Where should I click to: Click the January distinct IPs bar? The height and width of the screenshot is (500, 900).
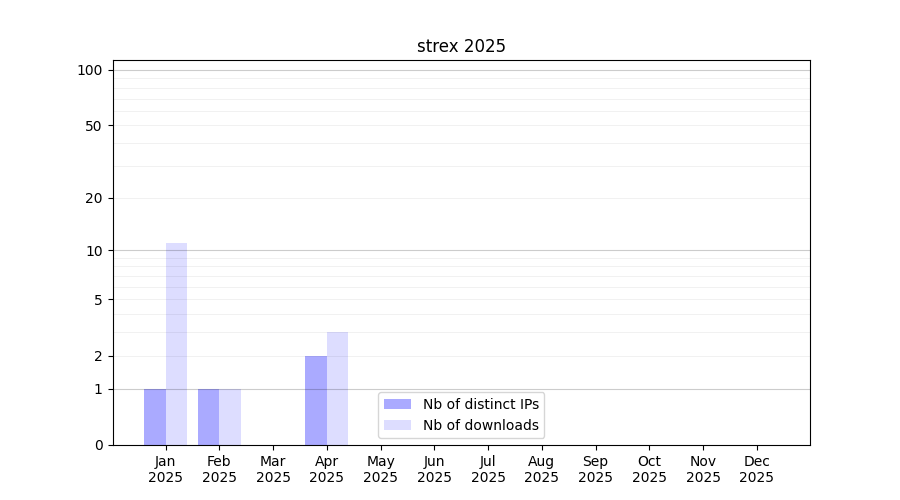tap(155, 417)
